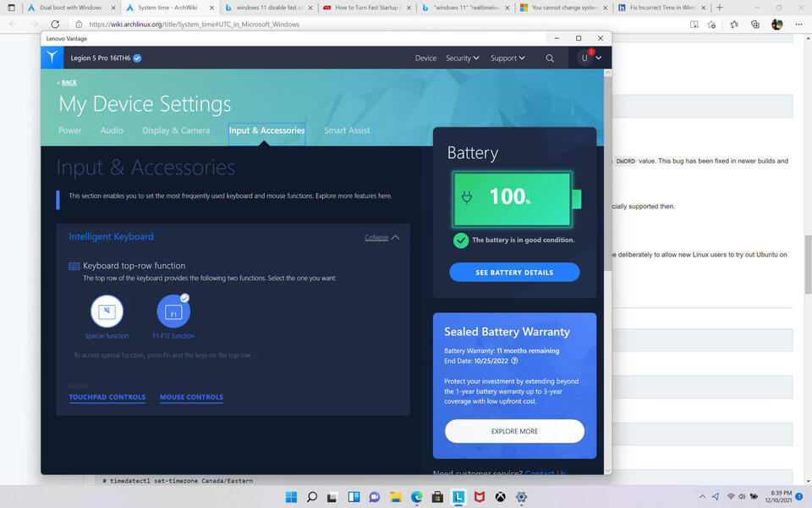Open the Windows Start menu
The image size is (812, 508).
[x=291, y=497]
